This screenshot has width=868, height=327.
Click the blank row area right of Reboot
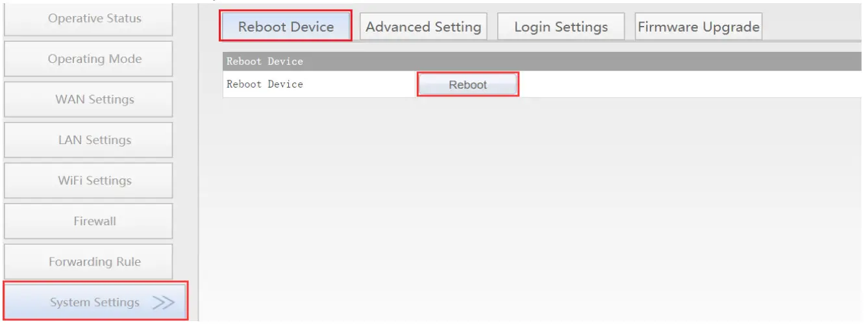[688, 84]
